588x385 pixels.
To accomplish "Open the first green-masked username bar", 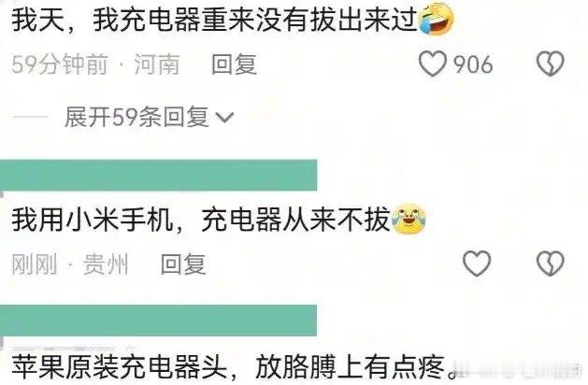I will coord(158,175).
